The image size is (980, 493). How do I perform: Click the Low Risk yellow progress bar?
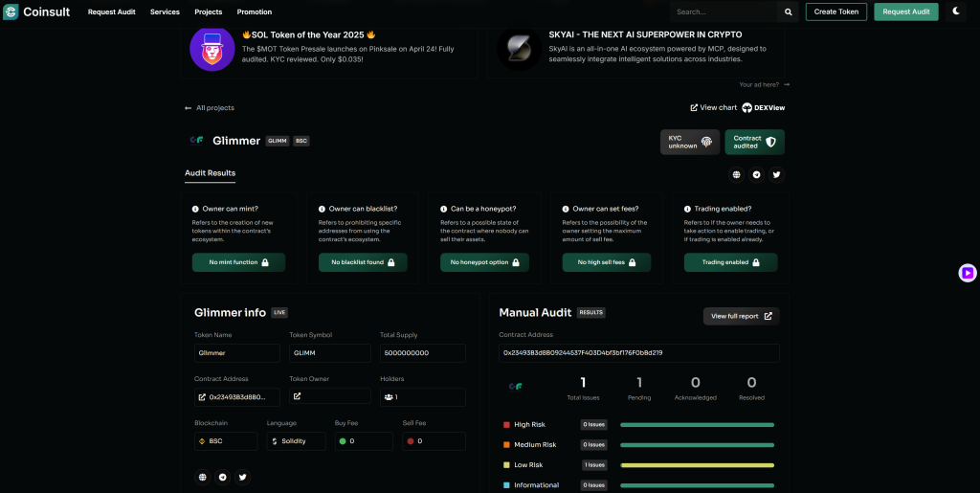[x=697, y=465]
